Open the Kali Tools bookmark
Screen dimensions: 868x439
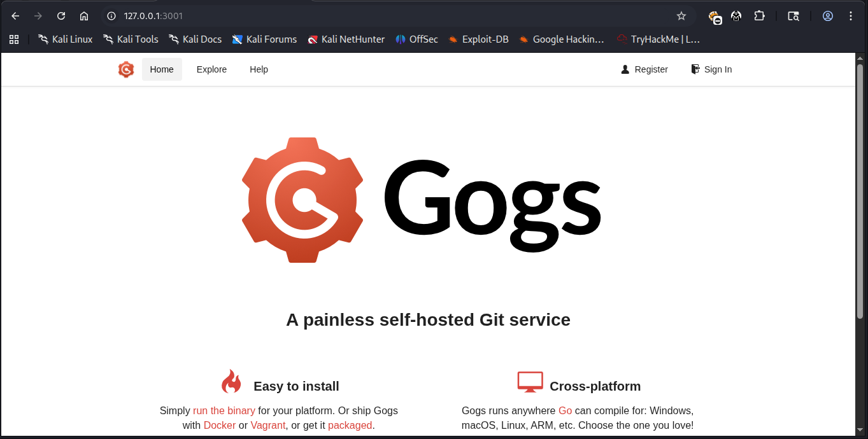(131, 39)
